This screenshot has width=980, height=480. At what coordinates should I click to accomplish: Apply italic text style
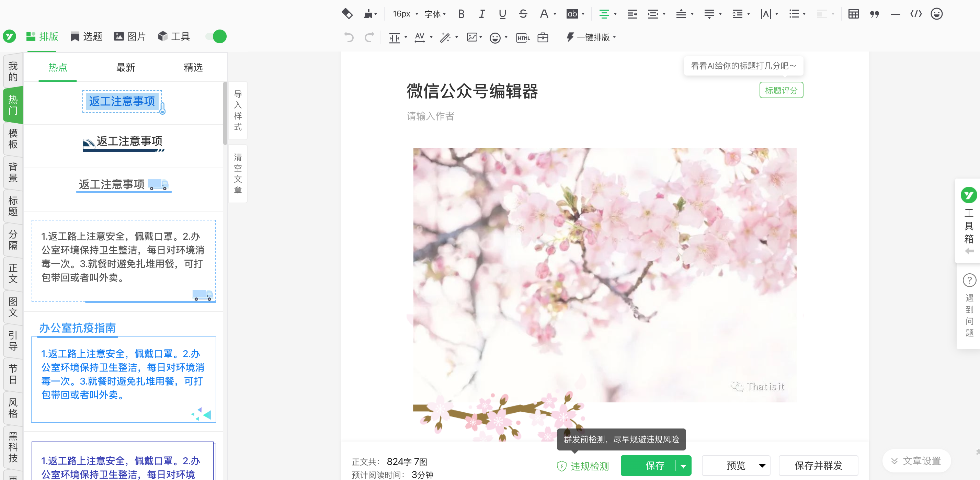tap(482, 14)
